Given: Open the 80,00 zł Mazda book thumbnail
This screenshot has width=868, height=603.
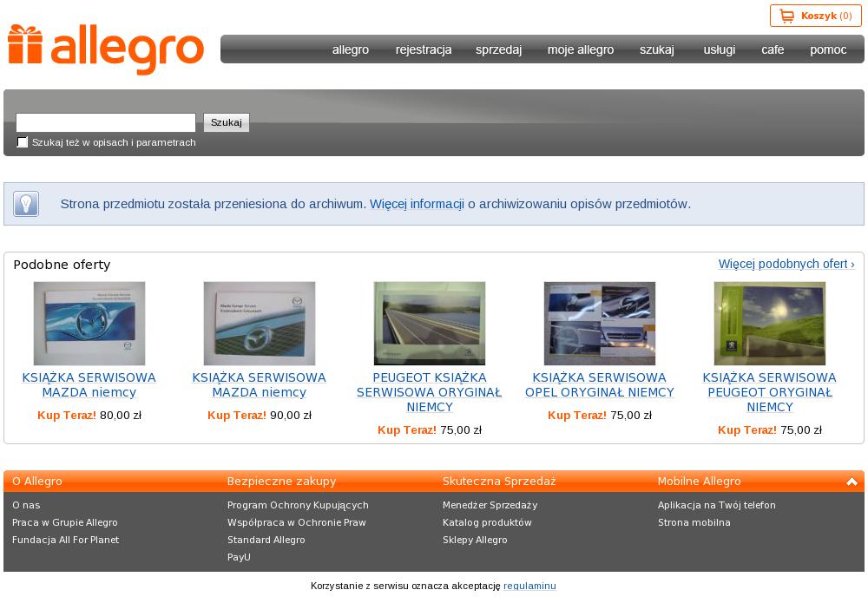Looking at the screenshot, I should coord(89,324).
